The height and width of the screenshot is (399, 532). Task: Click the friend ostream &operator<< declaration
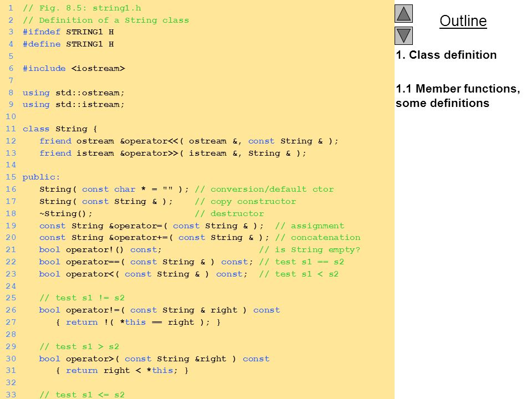click(188, 141)
